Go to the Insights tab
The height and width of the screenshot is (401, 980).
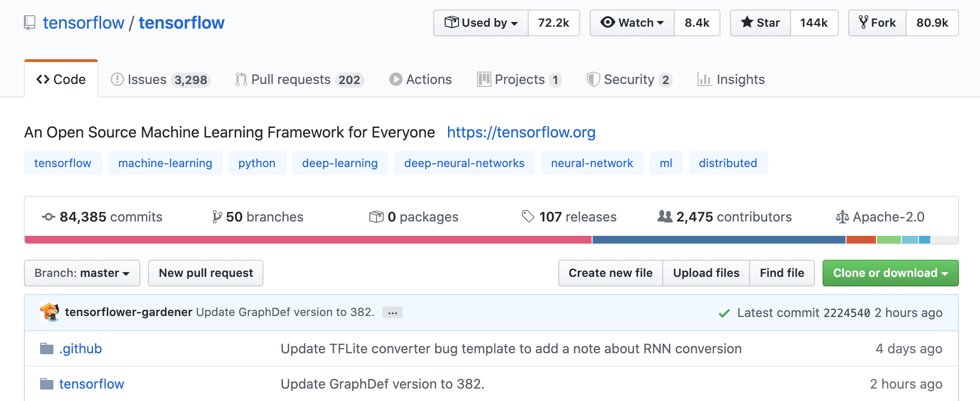731,79
